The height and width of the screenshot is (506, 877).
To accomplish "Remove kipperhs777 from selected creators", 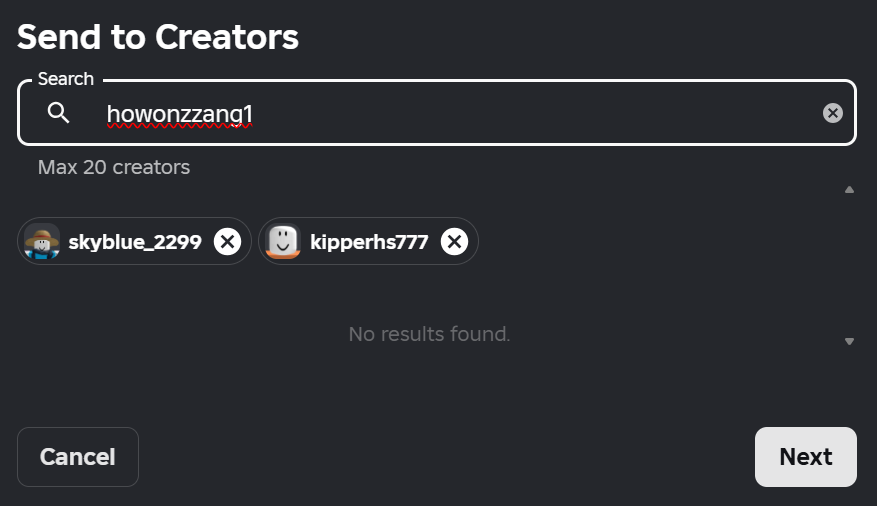I will coord(454,242).
